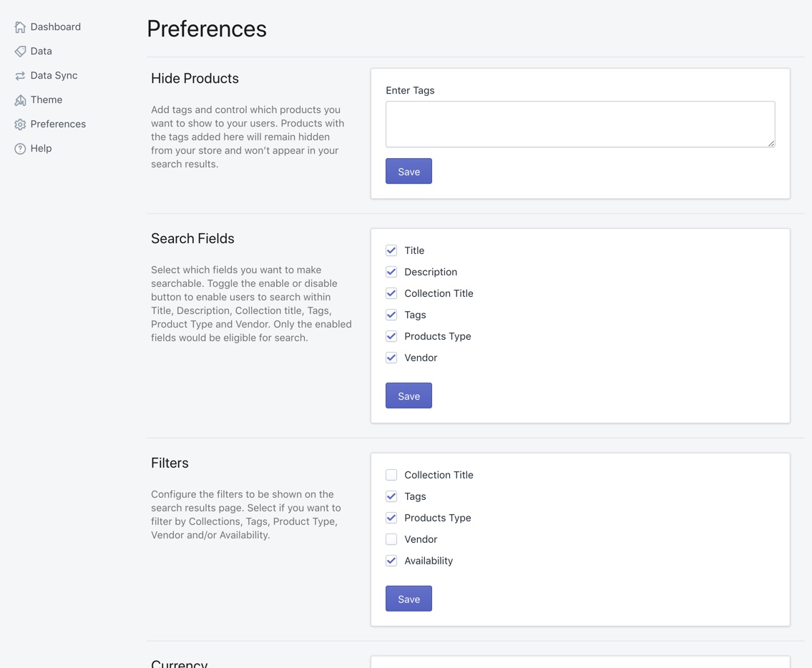Toggle Products Type filter checkbox
The width and height of the screenshot is (812, 668).
391,518
